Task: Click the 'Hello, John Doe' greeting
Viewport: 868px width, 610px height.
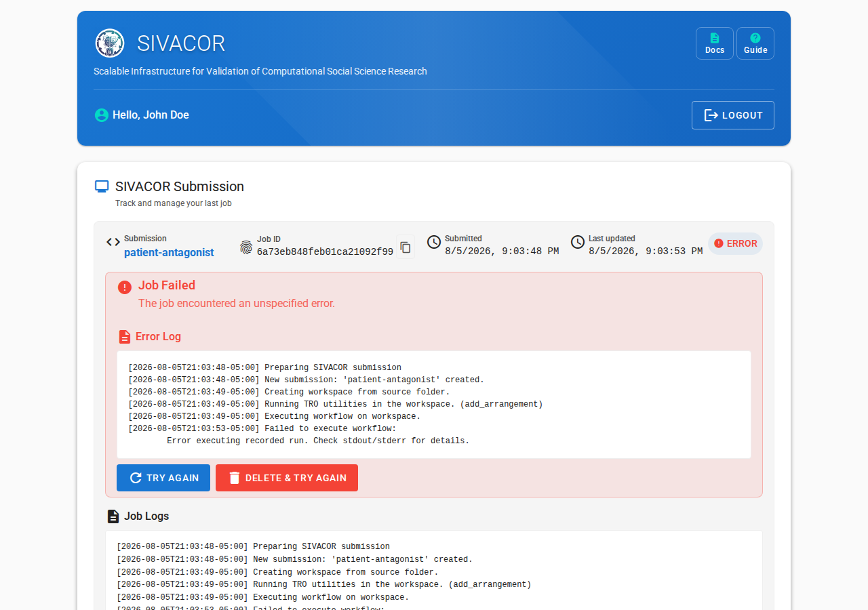Action: pos(151,115)
